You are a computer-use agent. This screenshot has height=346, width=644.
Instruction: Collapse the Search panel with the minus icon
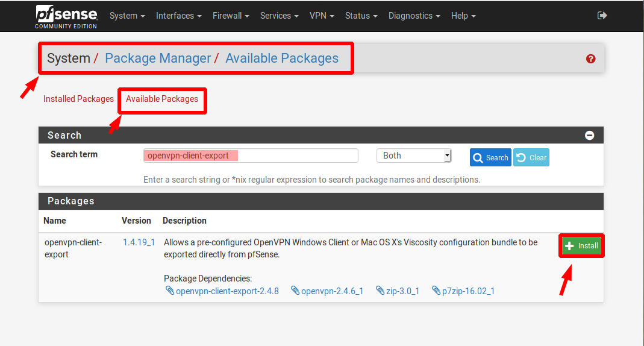589,135
